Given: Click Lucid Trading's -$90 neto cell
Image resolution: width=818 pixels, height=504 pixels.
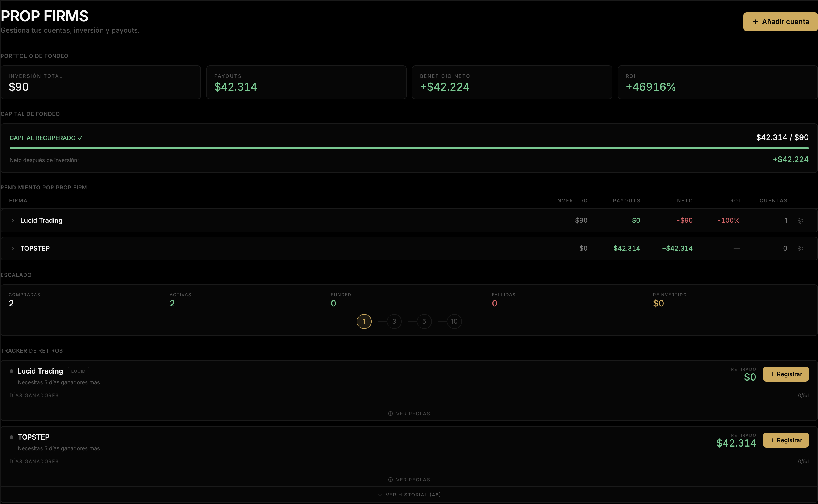Looking at the screenshot, I should [684, 221].
